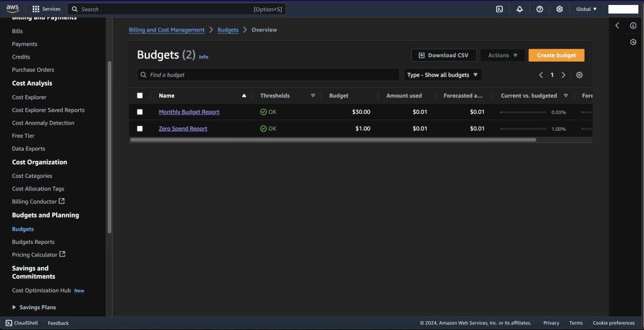644x330 pixels.
Task: Open Free Tier in sidebar
Action: (x=23, y=135)
